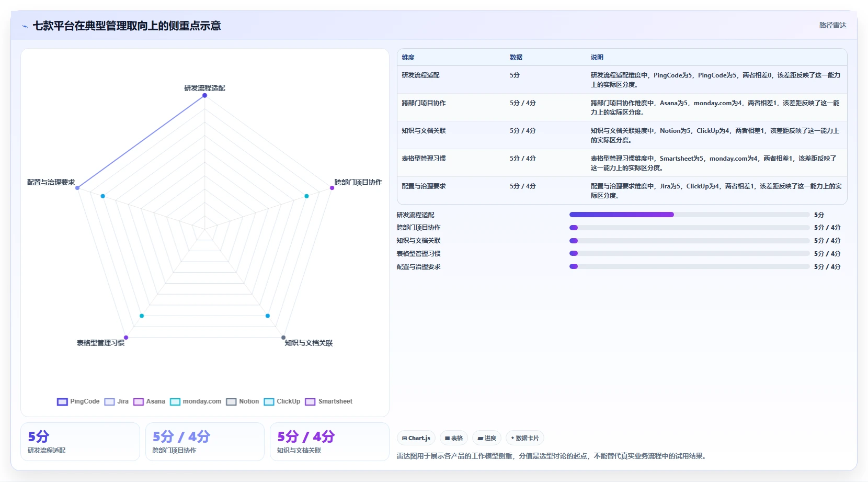Click the footer note about 雷达图
868x482 pixels.
point(553,456)
